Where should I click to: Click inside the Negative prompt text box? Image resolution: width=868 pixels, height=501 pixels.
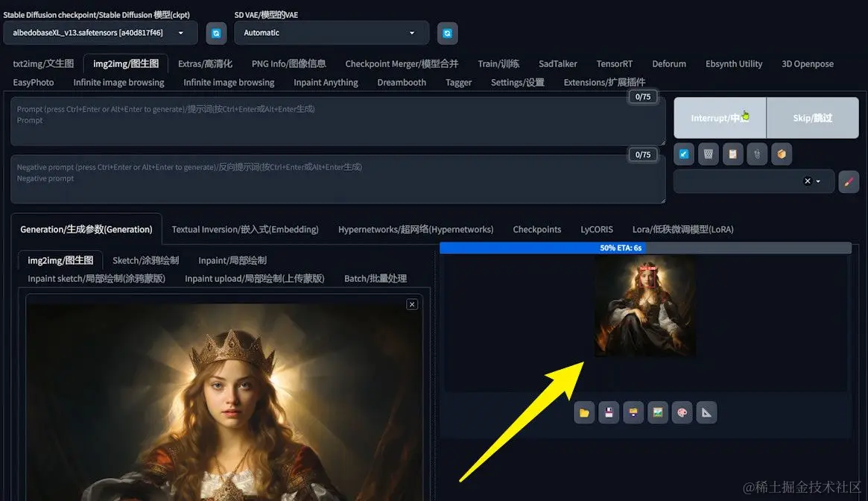(338, 179)
